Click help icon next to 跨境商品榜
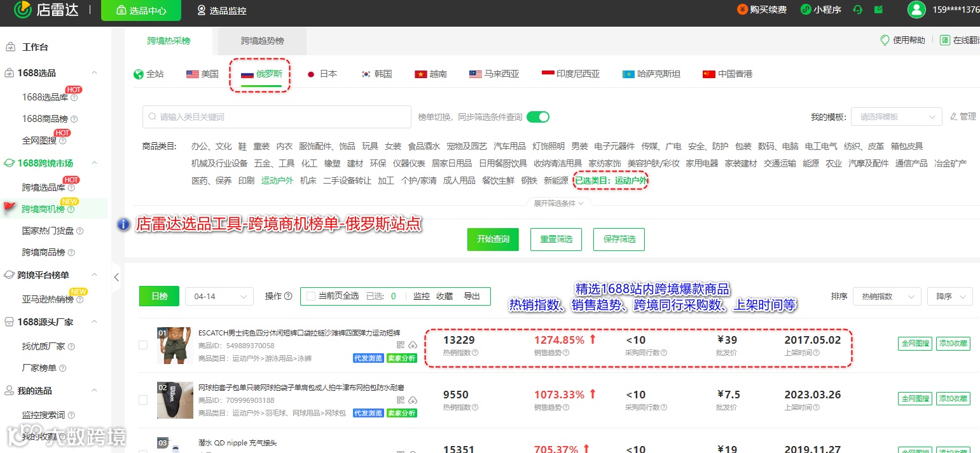 click(x=71, y=253)
